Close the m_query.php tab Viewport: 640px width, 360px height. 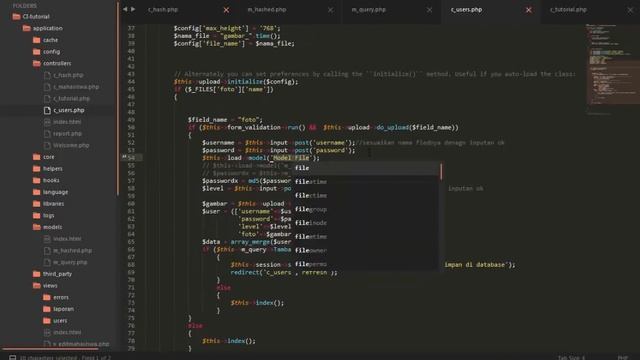[x=429, y=10]
